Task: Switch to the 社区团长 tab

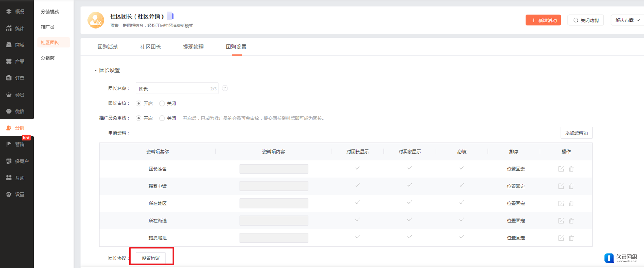Action: [150, 47]
